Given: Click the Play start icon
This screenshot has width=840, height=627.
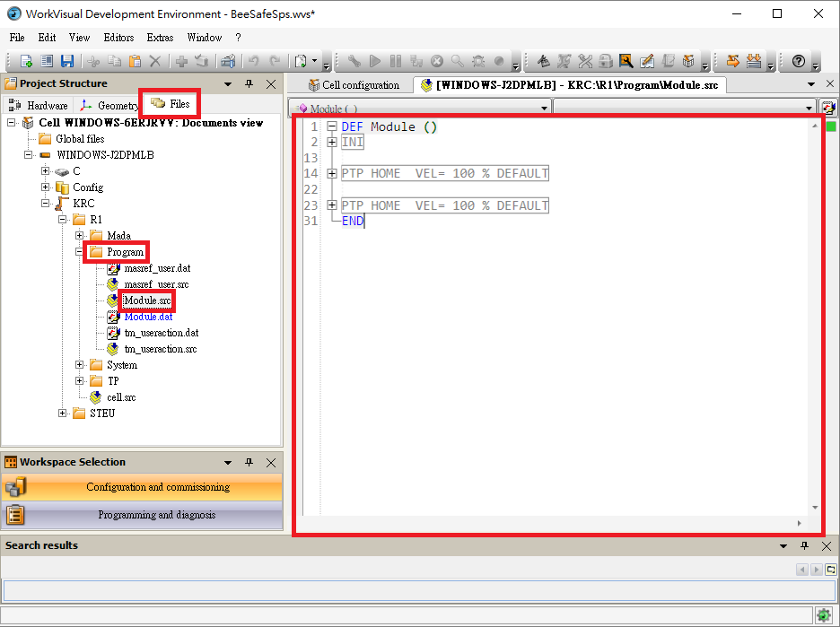Looking at the screenshot, I should (375, 61).
